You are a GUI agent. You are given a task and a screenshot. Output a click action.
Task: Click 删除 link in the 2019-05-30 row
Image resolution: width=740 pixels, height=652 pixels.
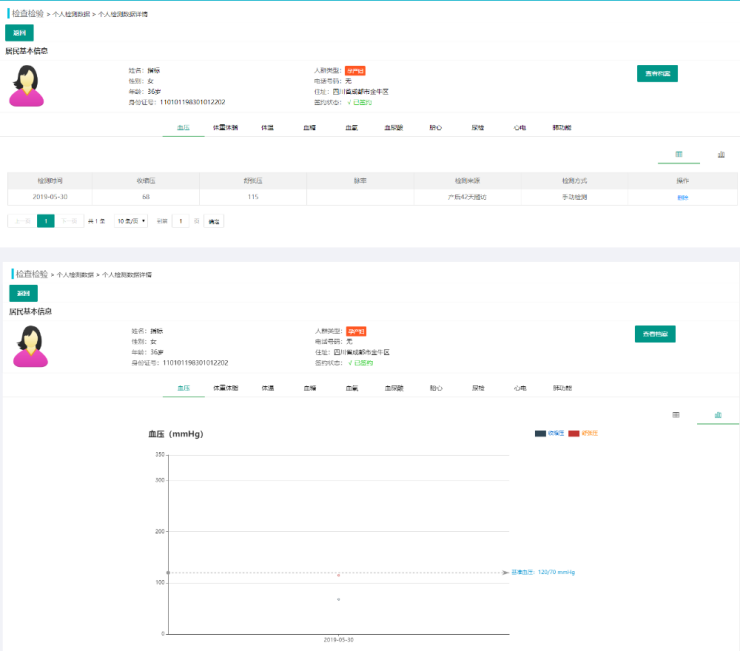(x=682, y=197)
